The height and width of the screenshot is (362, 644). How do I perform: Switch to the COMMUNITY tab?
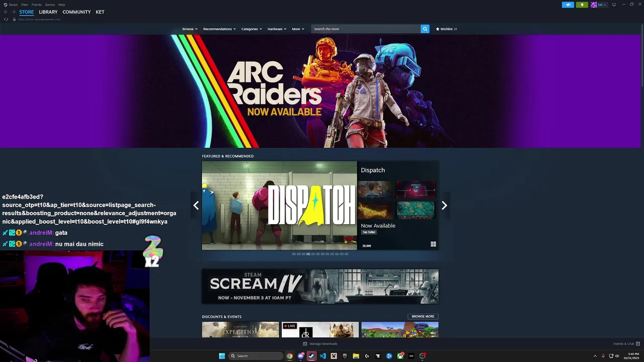[76, 12]
